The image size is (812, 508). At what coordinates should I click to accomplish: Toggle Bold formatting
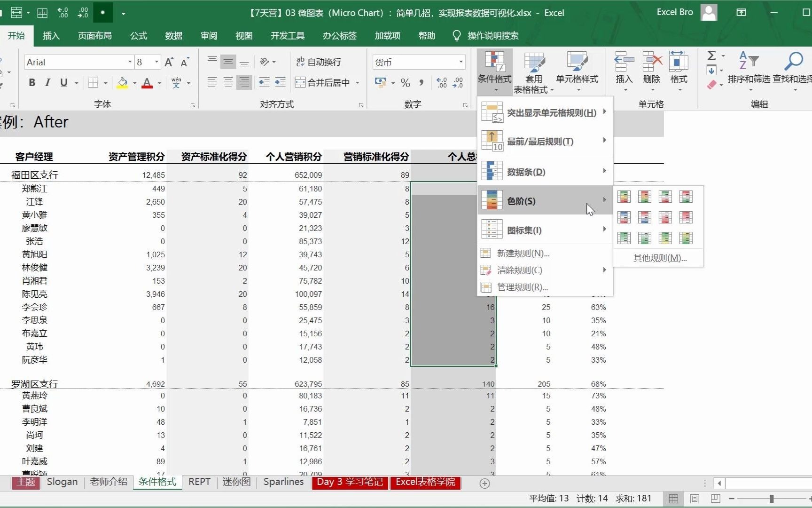[x=32, y=83]
